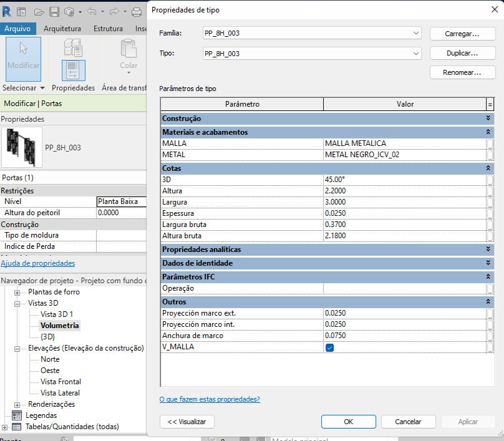
Task: Open the Selecionar dropdown menu
Action: 24,88
